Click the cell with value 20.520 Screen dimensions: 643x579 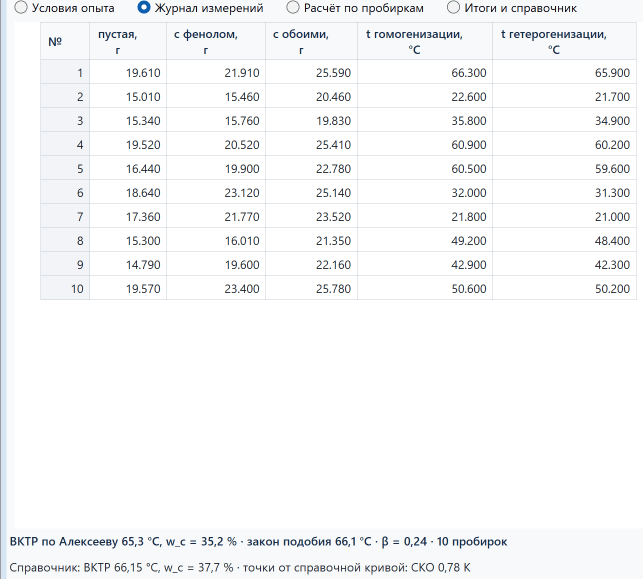[x=216, y=145]
